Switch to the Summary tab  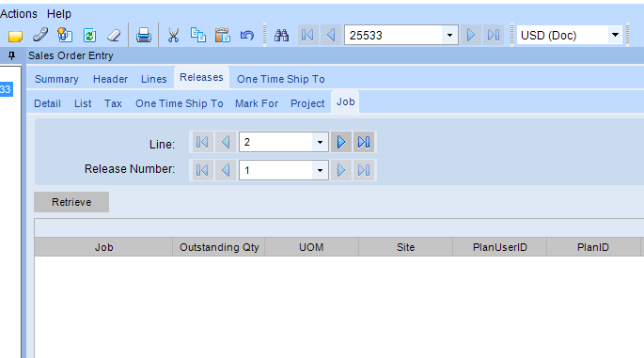[56, 79]
